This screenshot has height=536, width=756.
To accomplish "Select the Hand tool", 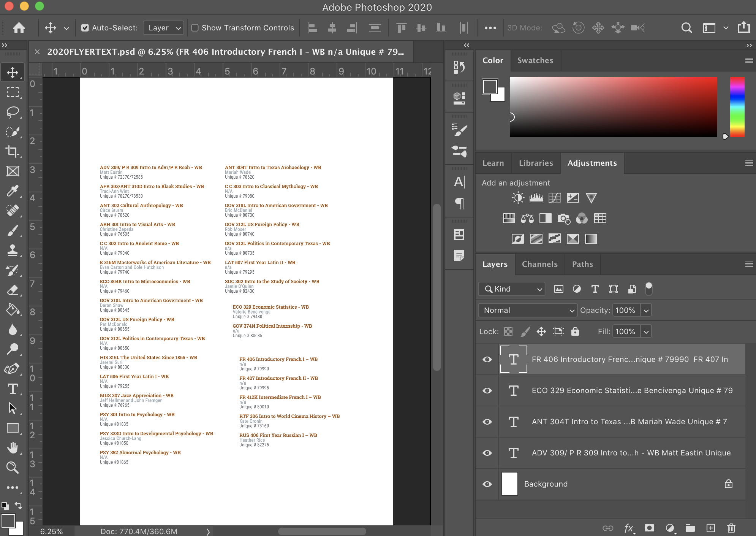I will (x=13, y=448).
